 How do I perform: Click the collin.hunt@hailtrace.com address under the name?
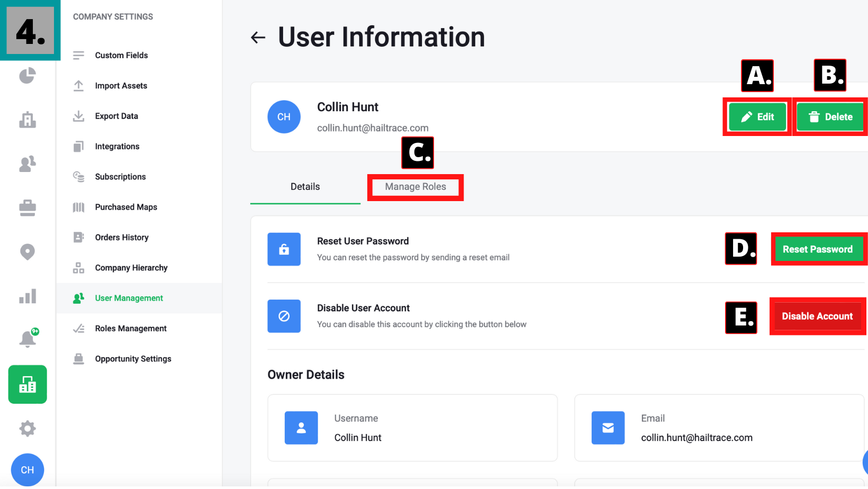tap(373, 128)
